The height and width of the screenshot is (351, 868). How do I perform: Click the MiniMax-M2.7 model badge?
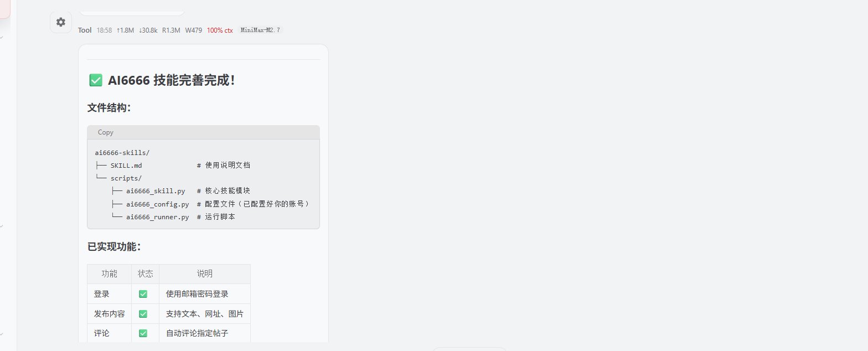click(261, 30)
